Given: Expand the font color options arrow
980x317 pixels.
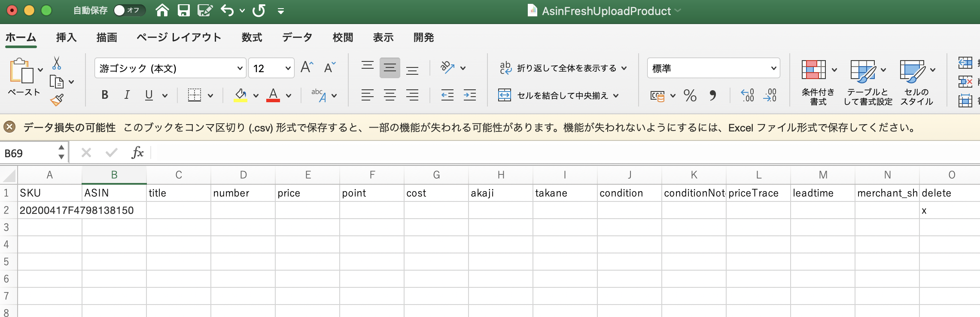Looking at the screenshot, I should pyautogui.click(x=289, y=95).
